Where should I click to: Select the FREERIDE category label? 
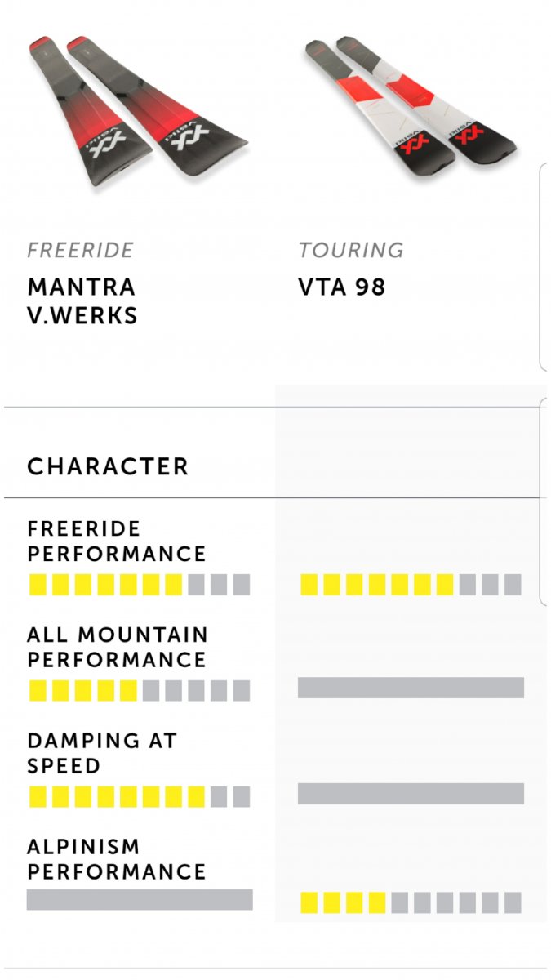click(x=80, y=250)
